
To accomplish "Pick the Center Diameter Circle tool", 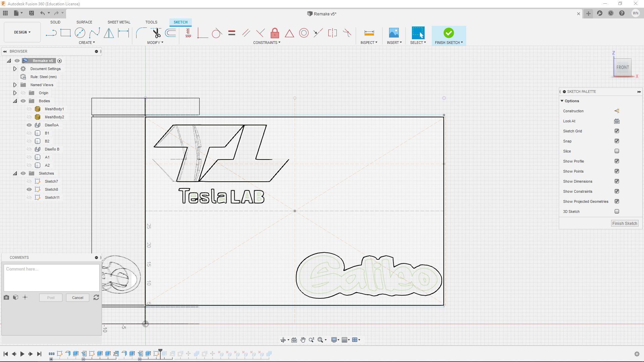I will (80, 33).
